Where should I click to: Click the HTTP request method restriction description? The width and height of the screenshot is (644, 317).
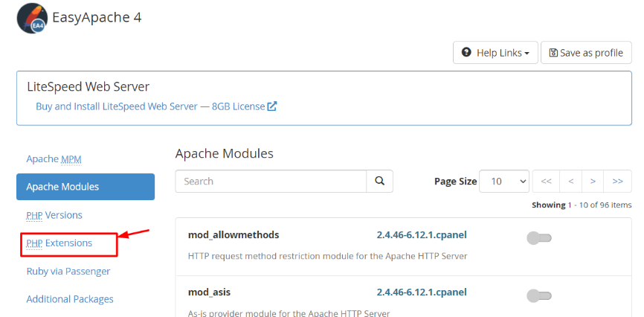tap(327, 256)
